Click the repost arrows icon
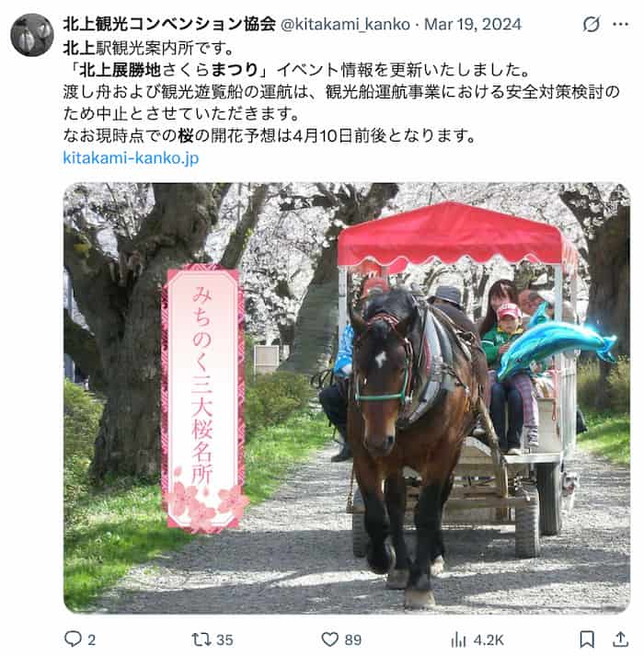 (x=201, y=639)
